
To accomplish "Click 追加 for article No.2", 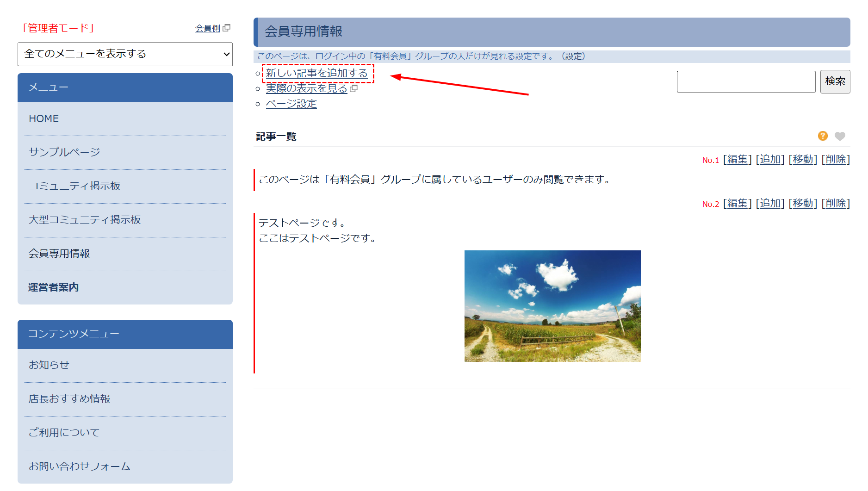I will tap(770, 204).
